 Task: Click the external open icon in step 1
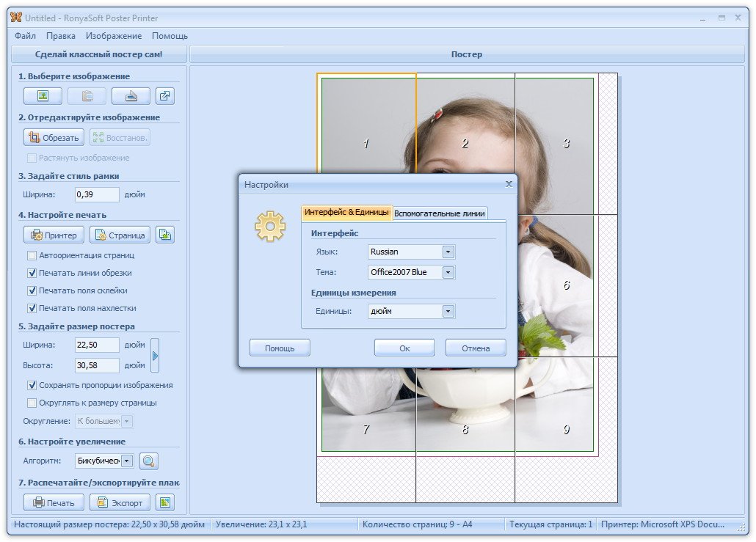(165, 96)
